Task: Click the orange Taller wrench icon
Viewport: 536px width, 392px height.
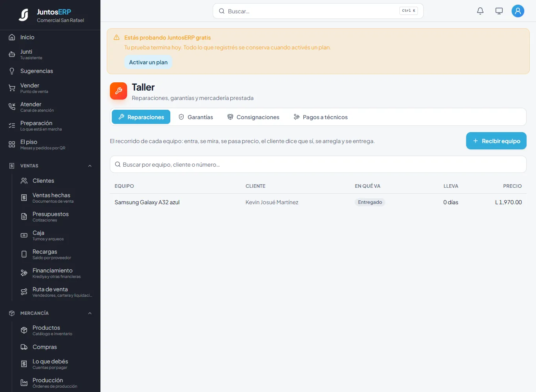Action: click(119, 91)
